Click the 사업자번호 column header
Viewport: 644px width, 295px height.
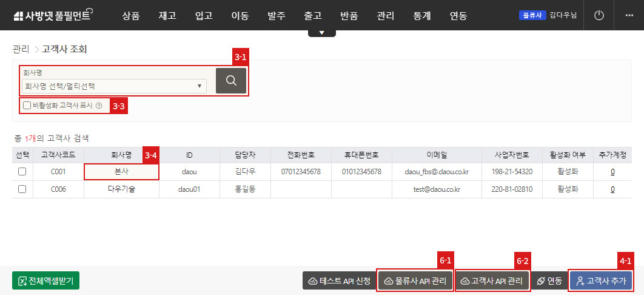tap(512, 155)
